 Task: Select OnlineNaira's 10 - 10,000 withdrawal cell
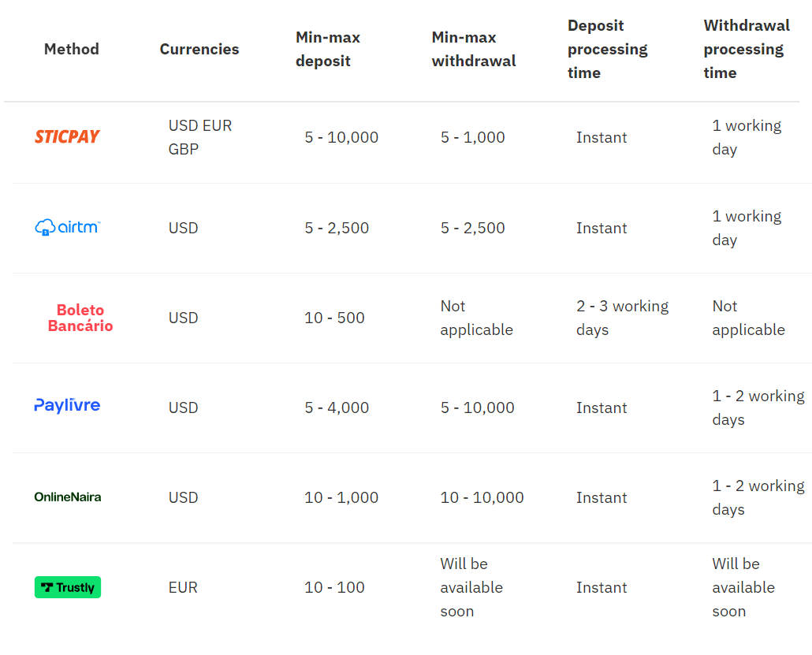pos(482,497)
